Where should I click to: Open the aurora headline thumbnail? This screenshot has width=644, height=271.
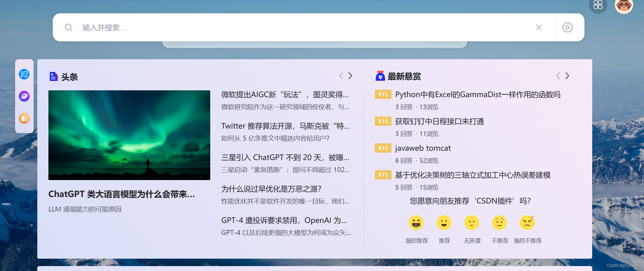coord(129,135)
